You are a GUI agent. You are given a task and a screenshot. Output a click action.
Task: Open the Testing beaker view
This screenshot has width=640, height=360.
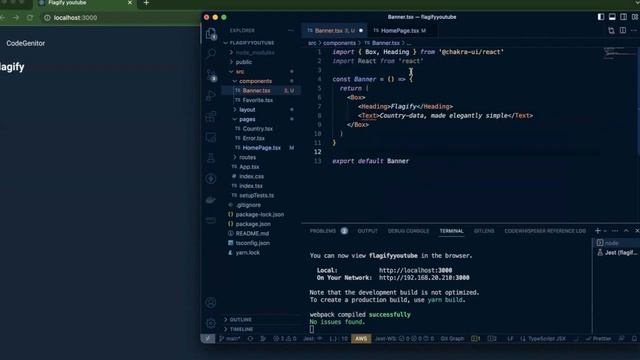pos(211,158)
